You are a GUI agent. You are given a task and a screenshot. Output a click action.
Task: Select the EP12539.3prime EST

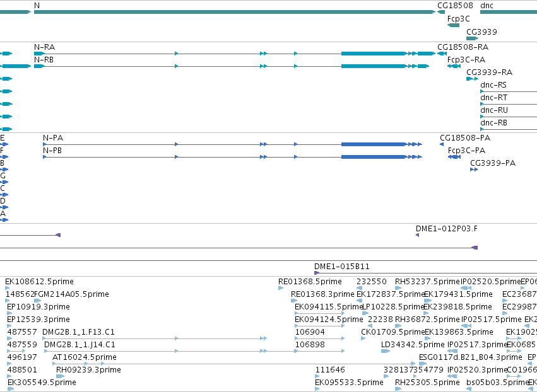click(9, 326)
